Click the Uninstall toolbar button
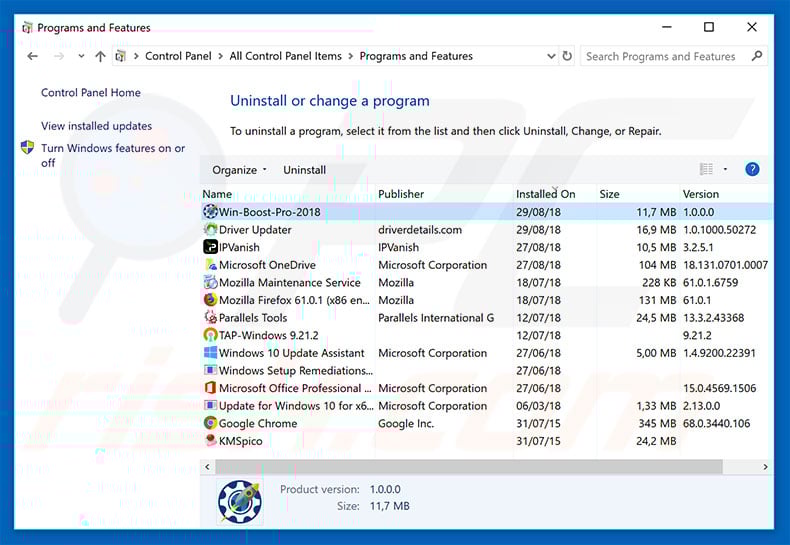The image size is (790, 545). pyautogui.click(x=304, y=170)
